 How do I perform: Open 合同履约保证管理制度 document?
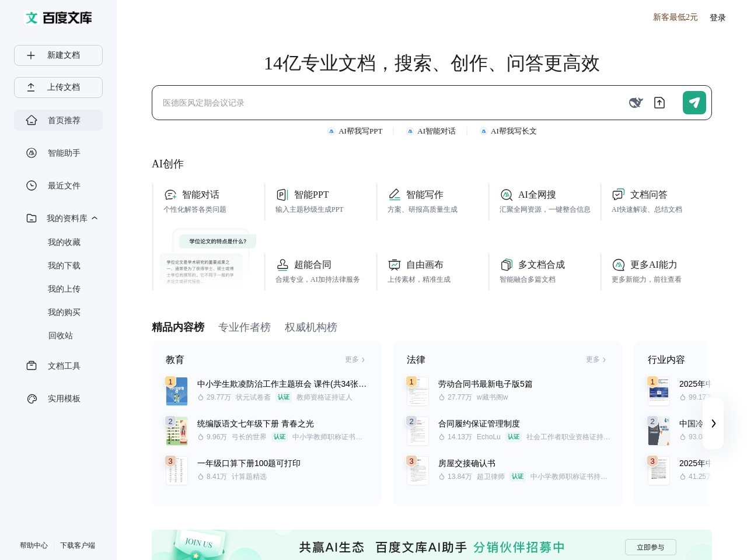[479, 423]
